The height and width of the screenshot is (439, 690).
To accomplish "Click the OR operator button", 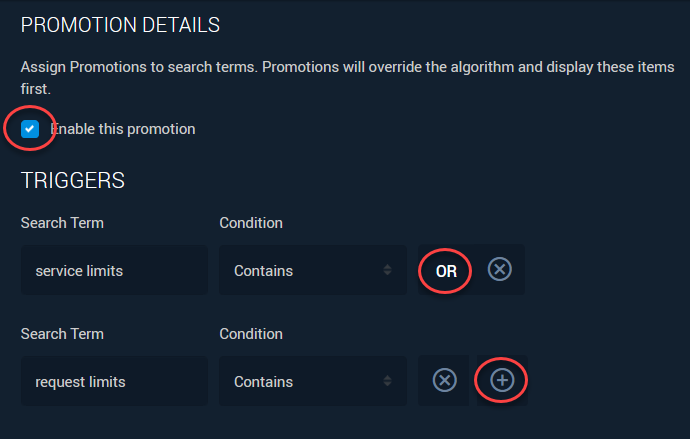I will point(446,271).
